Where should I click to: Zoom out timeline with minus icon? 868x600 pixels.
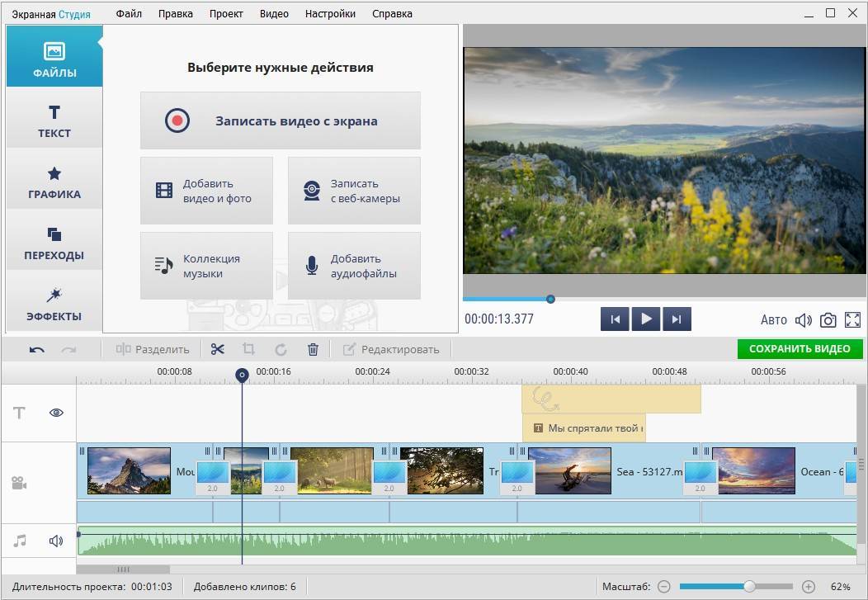tap(664, 587)
